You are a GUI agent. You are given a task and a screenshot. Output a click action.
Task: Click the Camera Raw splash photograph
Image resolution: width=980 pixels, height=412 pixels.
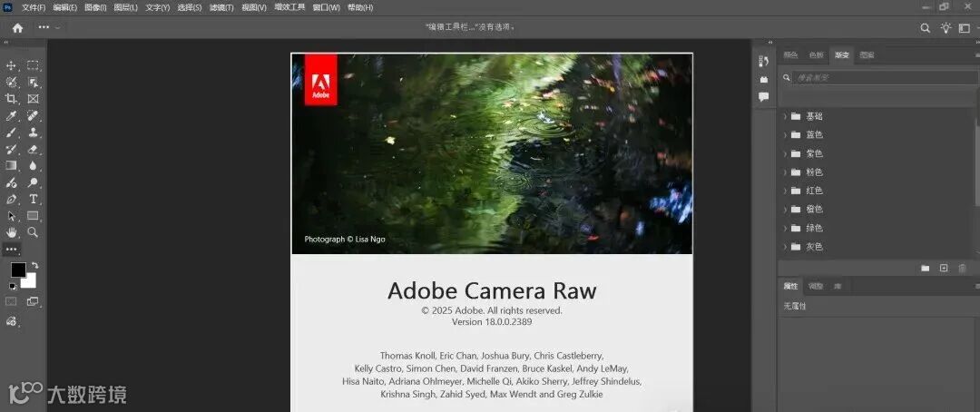pyautogui.click(x=492, y=153)
